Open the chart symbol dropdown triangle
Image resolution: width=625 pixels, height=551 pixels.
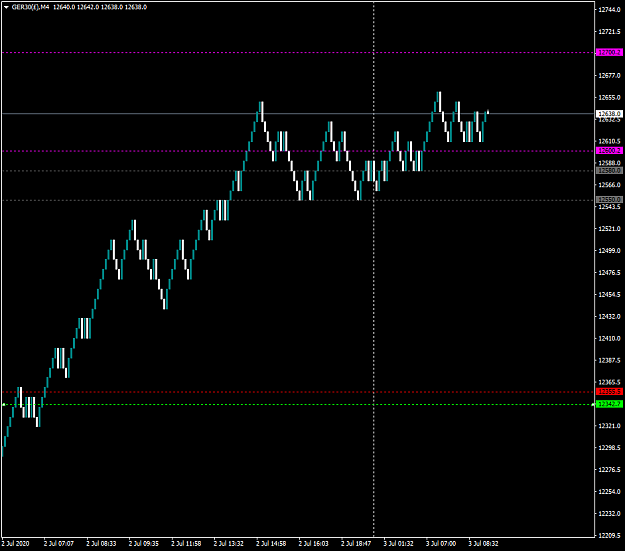[x=6, y=7]
